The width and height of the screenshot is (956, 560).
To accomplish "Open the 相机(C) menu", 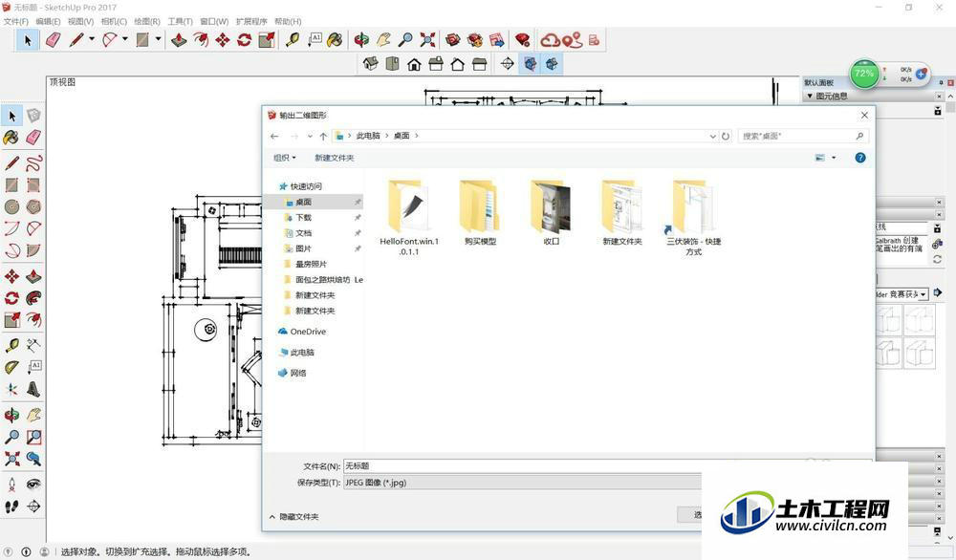I will click(x=114, y=21).
